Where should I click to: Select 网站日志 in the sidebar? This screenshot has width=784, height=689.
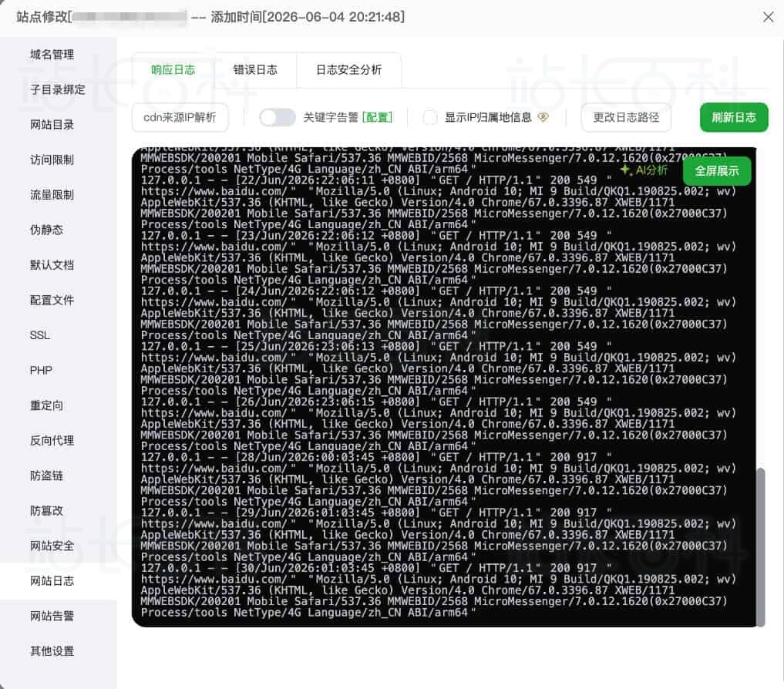[x=52, y=580]
